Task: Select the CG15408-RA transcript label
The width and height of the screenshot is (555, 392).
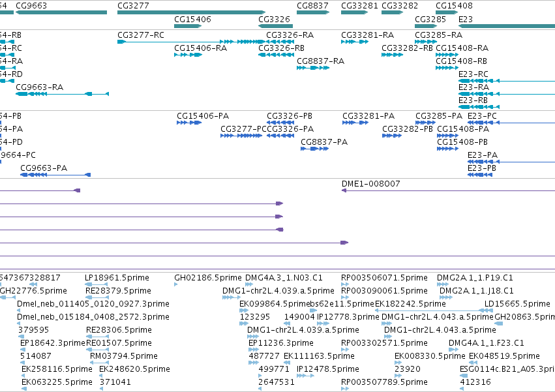Action: click(x=462, y=48)
